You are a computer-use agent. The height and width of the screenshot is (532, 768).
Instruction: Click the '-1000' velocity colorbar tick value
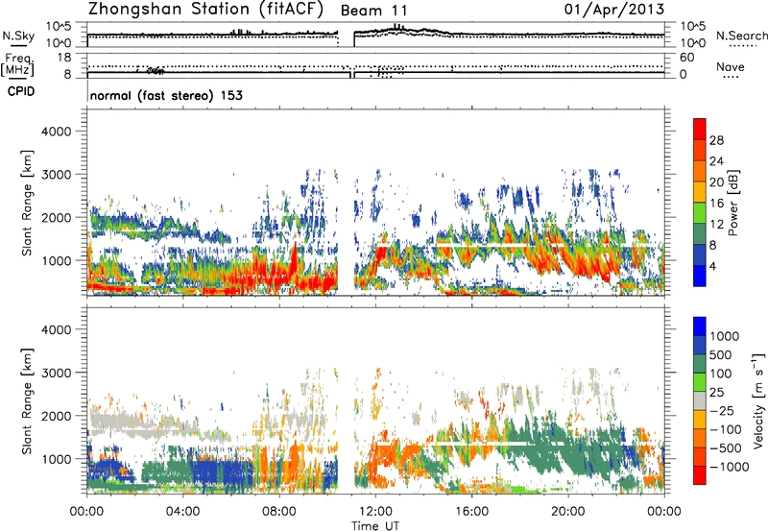729,467
